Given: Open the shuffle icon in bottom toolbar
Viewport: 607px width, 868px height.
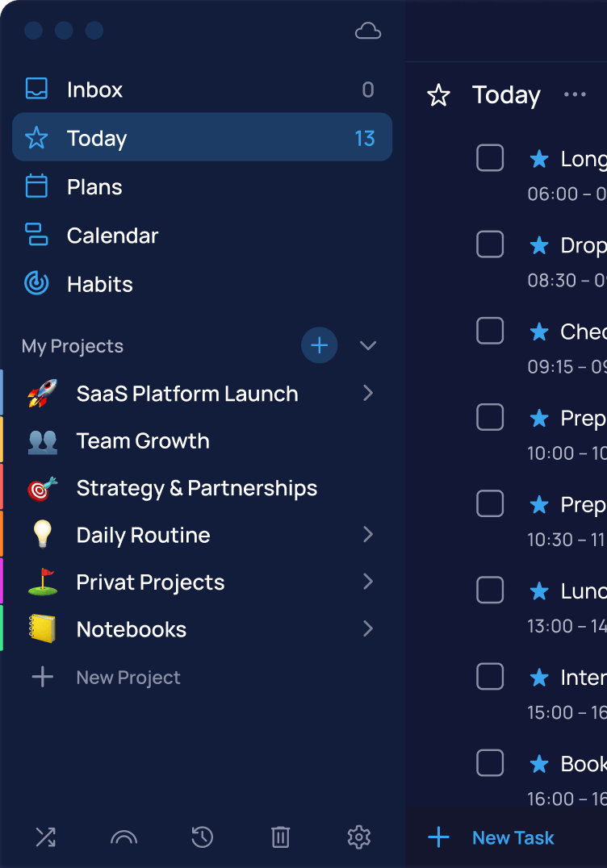Looking at the screenshot, I should point(45,837).
